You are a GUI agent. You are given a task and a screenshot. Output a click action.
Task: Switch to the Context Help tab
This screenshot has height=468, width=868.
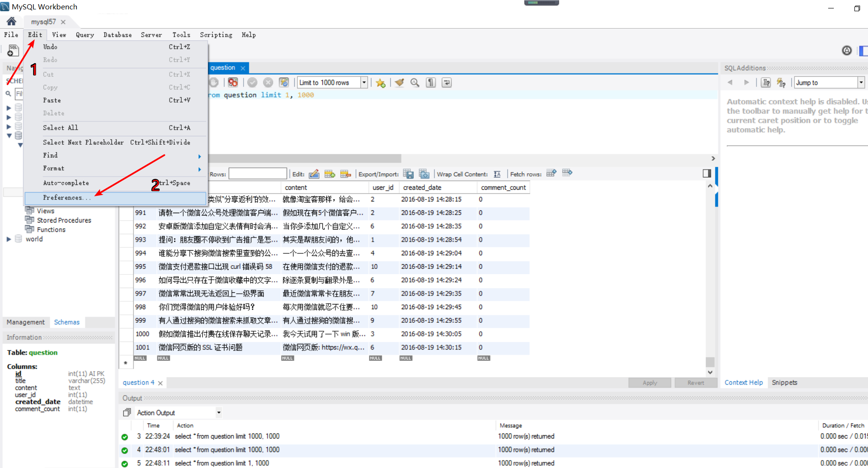click(x=744, y=383)
